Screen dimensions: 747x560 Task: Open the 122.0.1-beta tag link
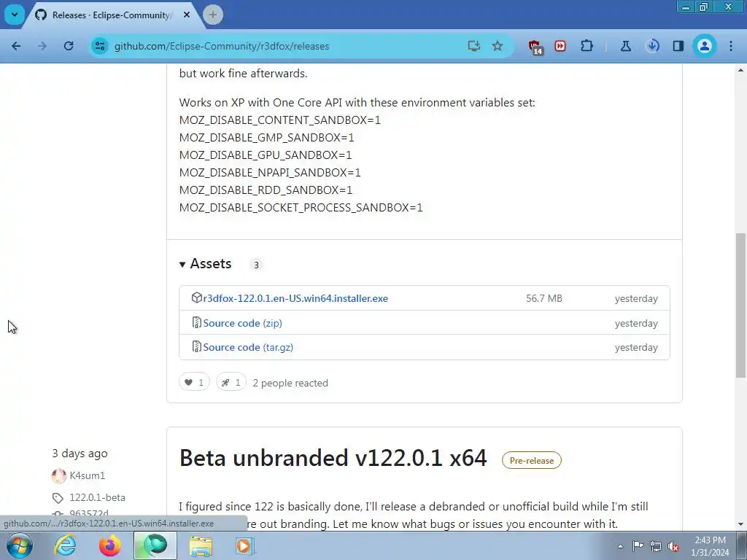[x=97, y=497]
